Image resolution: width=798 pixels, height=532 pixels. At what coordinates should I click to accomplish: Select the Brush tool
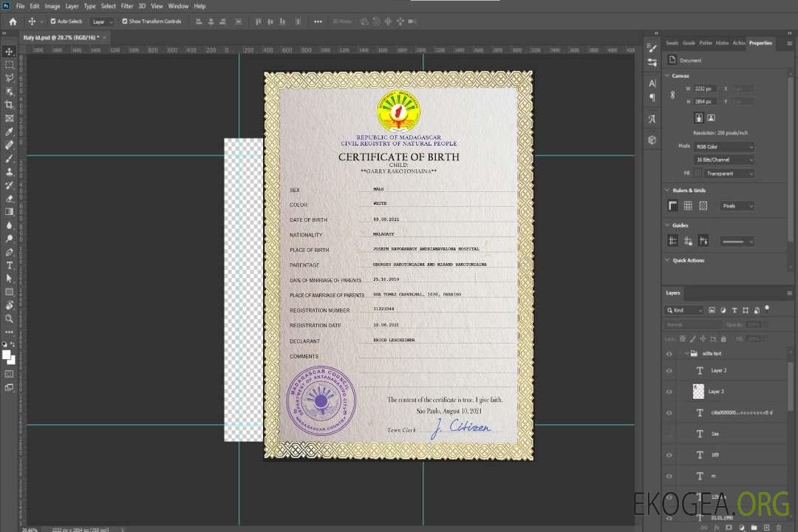point(9,158)
